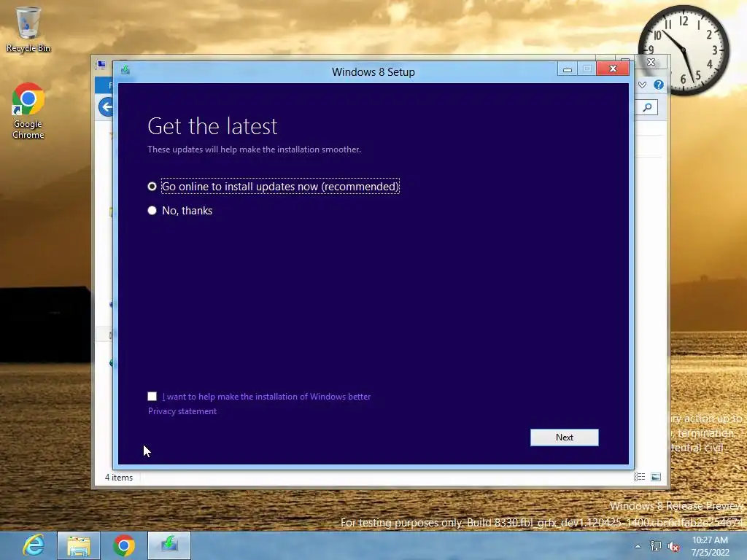Click Explorer window search magnifier icon
747x560 pixels.
pos(647,107)
